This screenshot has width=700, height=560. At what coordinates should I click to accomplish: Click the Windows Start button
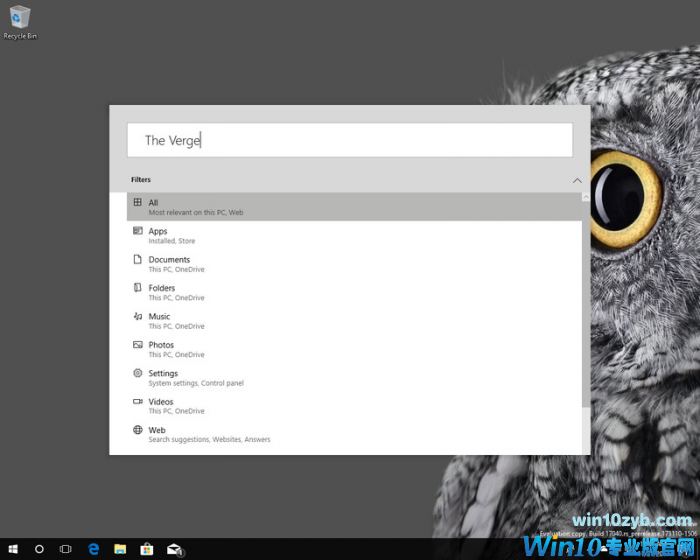(x=13, y=549)
